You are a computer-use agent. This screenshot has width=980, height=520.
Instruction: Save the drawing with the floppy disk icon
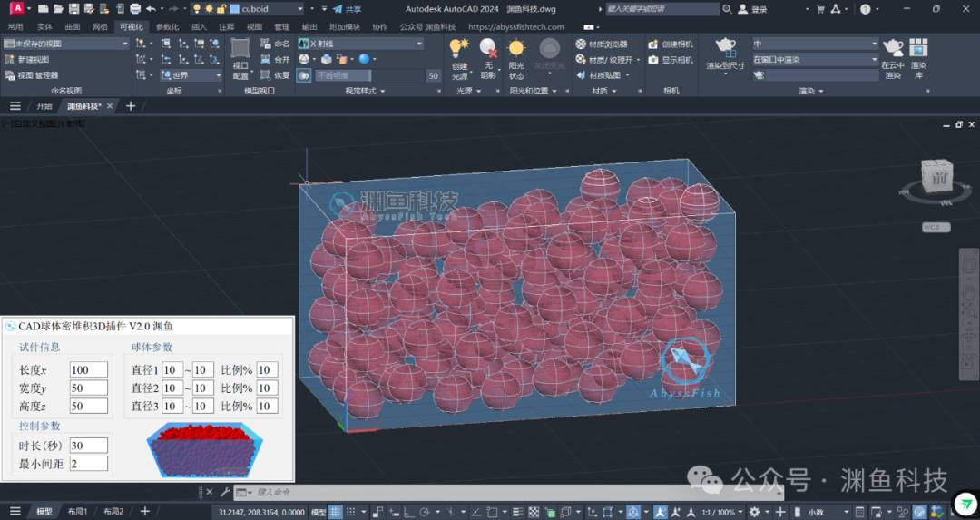click(x=73, y=9)
